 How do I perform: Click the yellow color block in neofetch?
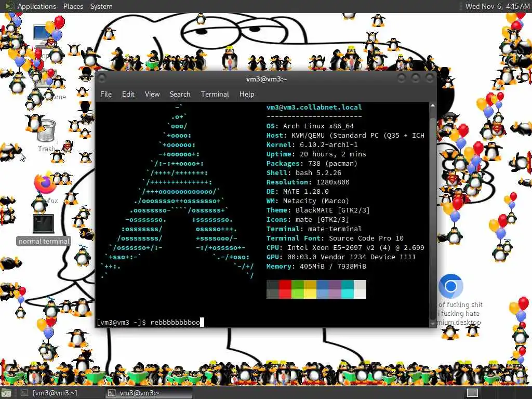(310, 289)
